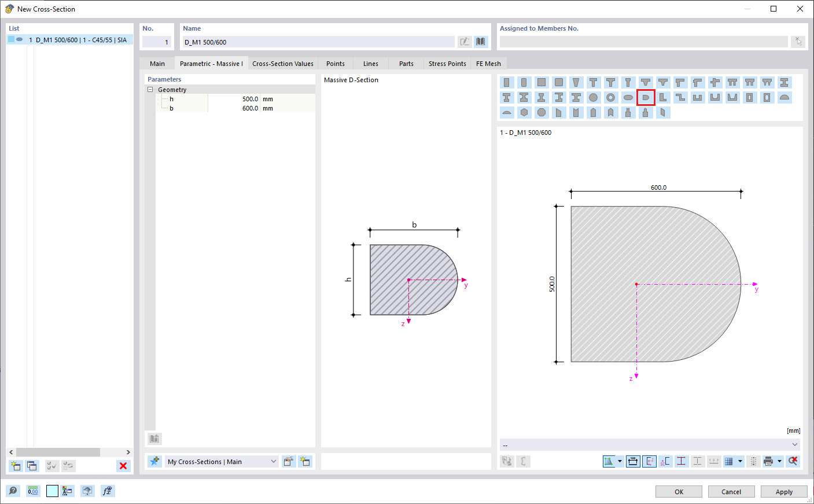The image size is (814, 504).
Task: Confirm dialog with OK button
Action: (679, 492)
